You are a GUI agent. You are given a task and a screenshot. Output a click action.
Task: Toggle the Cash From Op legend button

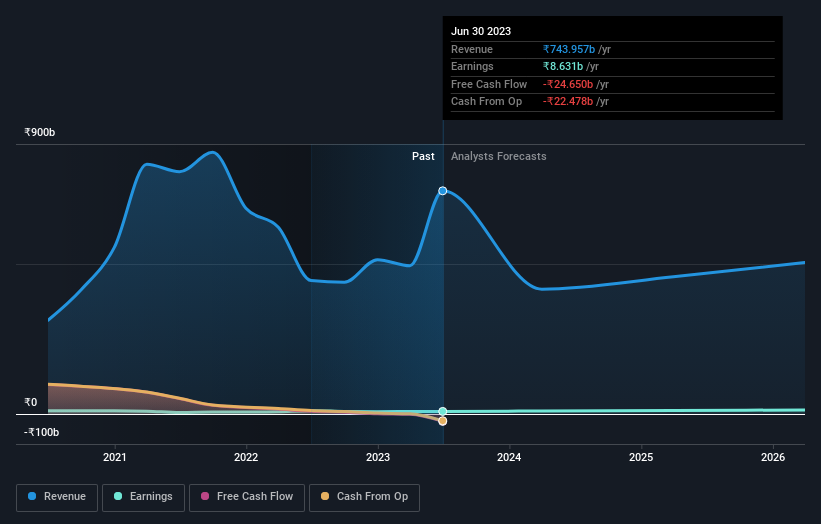point(364,497)
